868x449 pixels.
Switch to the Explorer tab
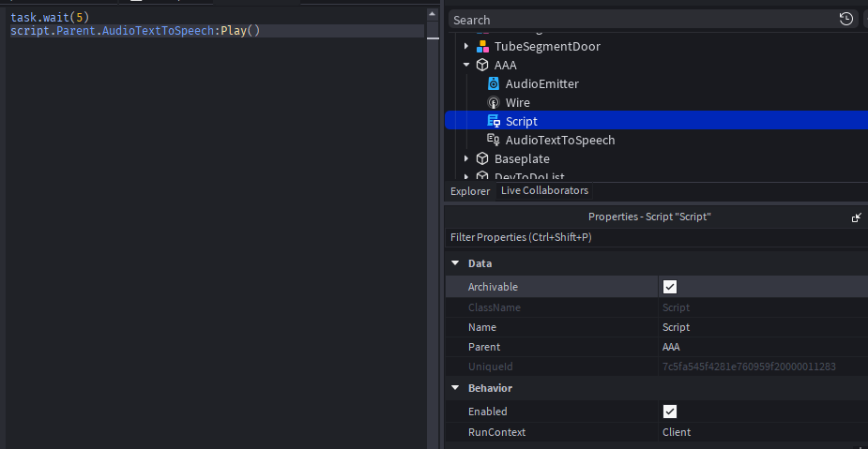click(470, 191)
